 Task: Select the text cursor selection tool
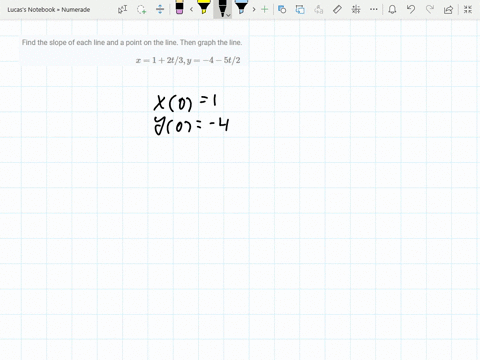click(123, 9)
